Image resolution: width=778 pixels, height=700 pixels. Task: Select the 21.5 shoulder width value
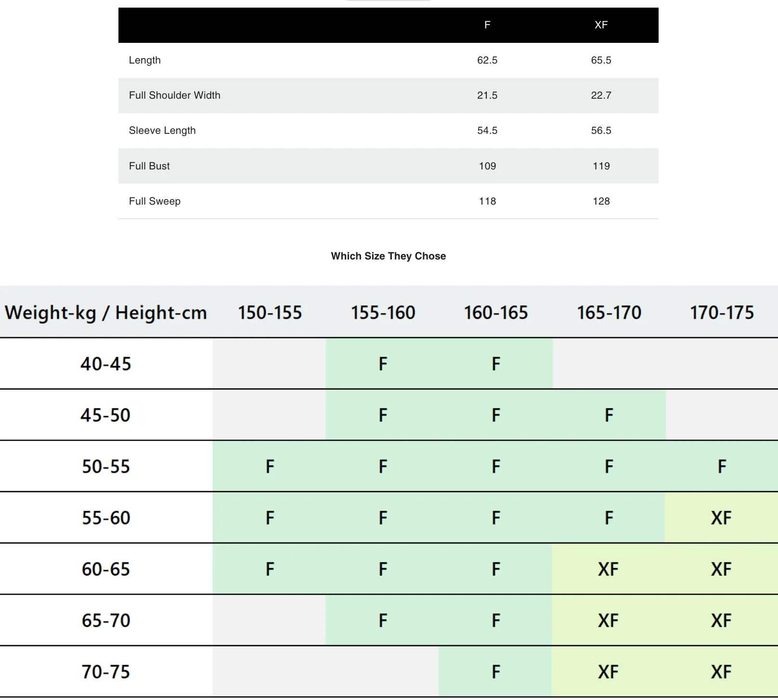(x=487, y=95)
